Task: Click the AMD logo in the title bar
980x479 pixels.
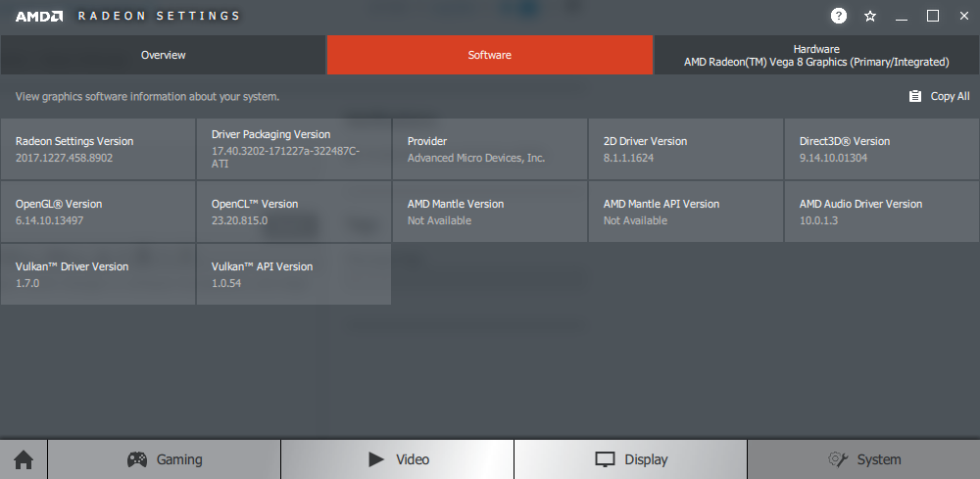Action: click(x=39, y=17)
